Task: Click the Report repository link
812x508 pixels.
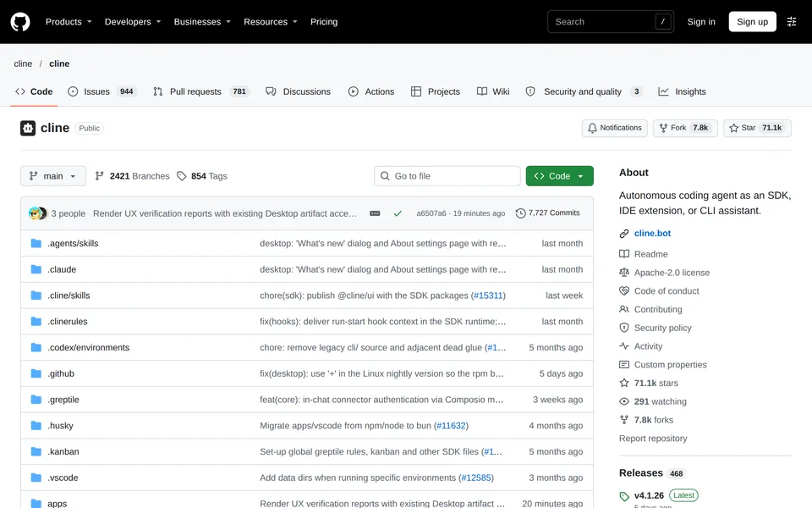Action: (653, 439)
